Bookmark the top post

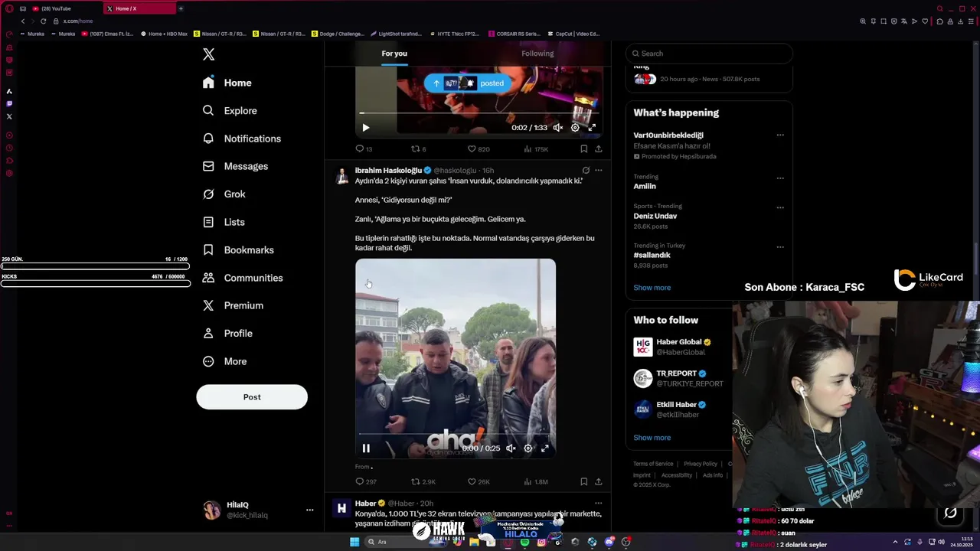click(x=583, y=149)
